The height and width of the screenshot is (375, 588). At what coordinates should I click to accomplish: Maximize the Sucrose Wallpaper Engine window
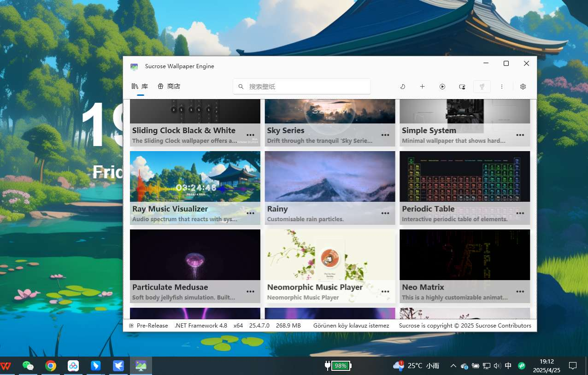pyautogui.click(x=506, y=64)
